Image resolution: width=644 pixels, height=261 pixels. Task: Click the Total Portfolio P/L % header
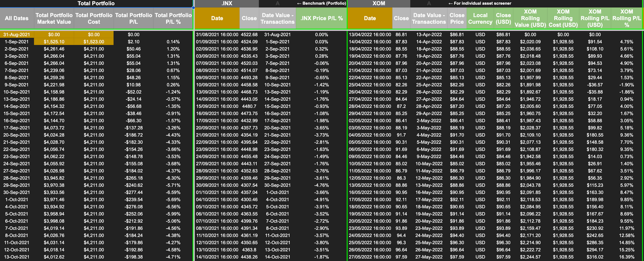pos(173,18)
